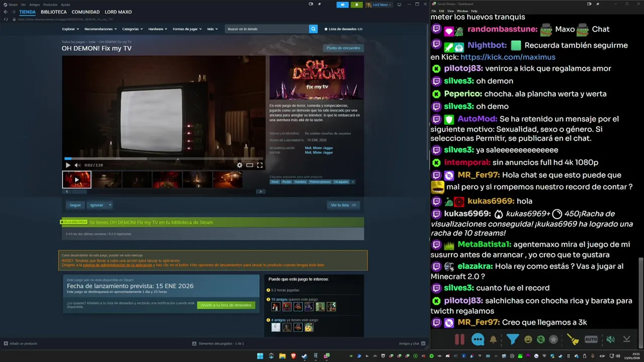Click the Steam announcements megaphone button
Image resolution: width=644 pixels, height=362 pixels.
pos(343,5)
